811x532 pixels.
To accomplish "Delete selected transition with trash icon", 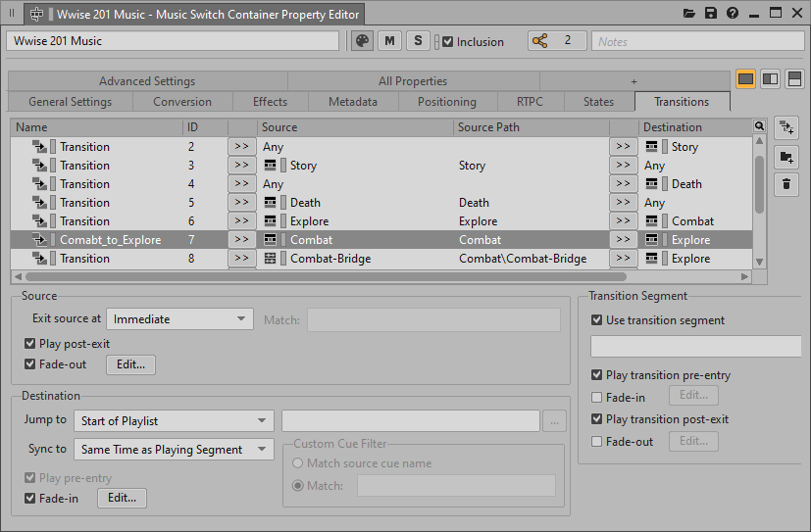I will 786,184.
